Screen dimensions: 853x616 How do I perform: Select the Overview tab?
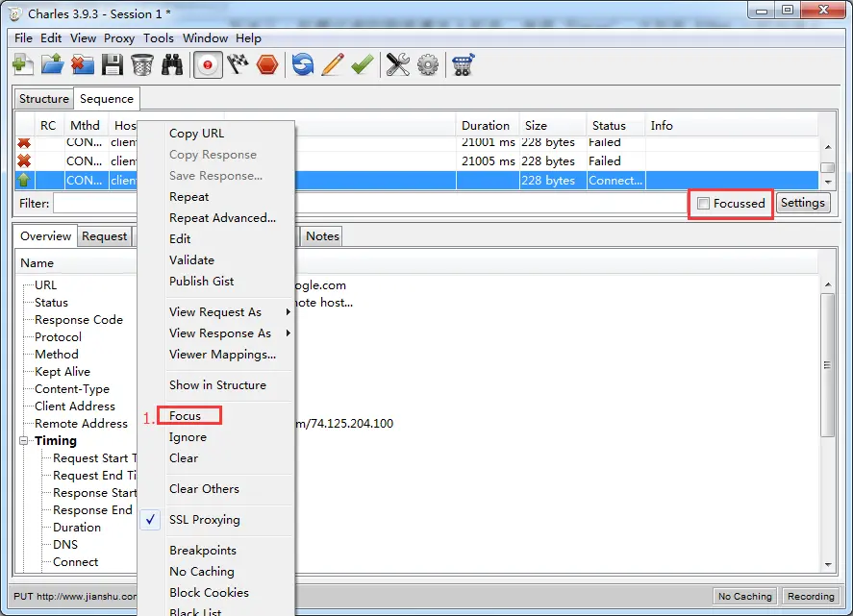tap(46, 236)
